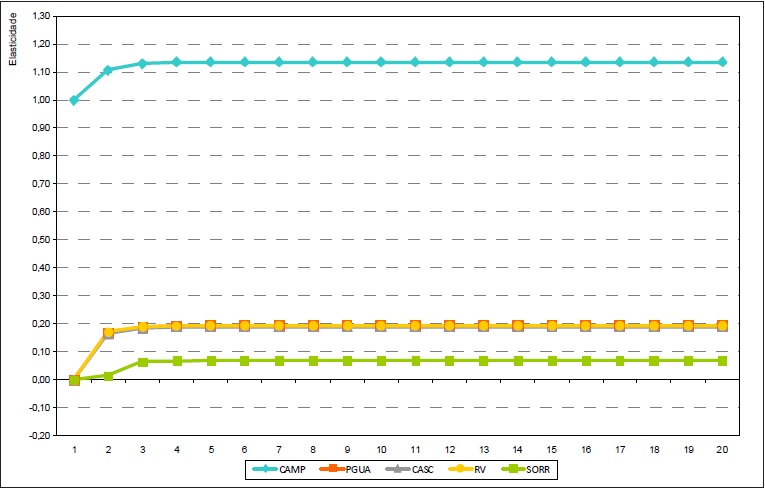Select CAMP data point at period 2
Viewport: 765px width, 488px height.
pos(108,70)
